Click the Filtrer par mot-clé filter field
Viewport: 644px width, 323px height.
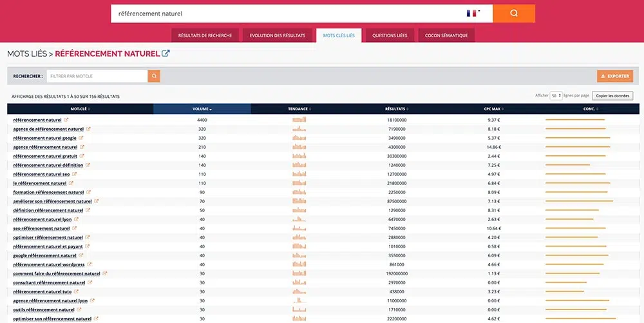[97, 76]
